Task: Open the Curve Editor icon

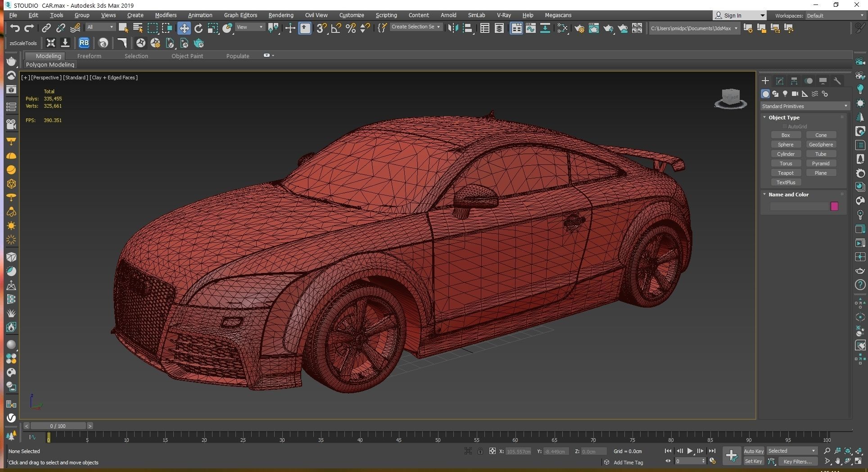Action: [531, 28]
